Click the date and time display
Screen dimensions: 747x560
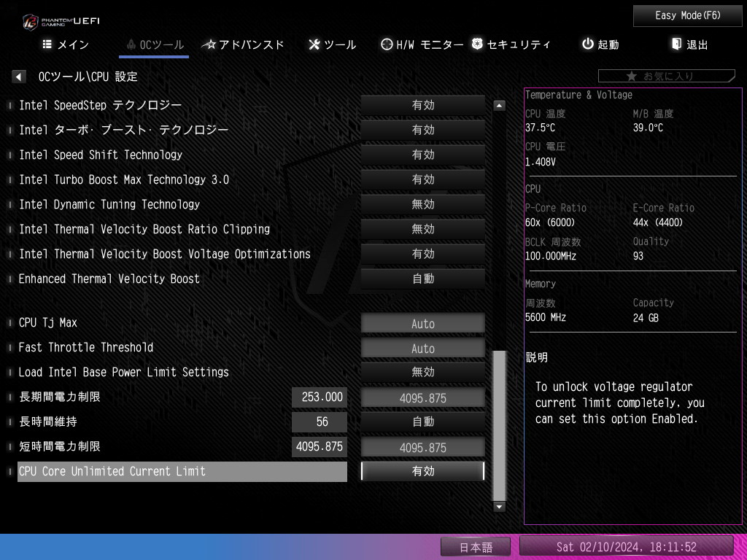coord(626,547)
